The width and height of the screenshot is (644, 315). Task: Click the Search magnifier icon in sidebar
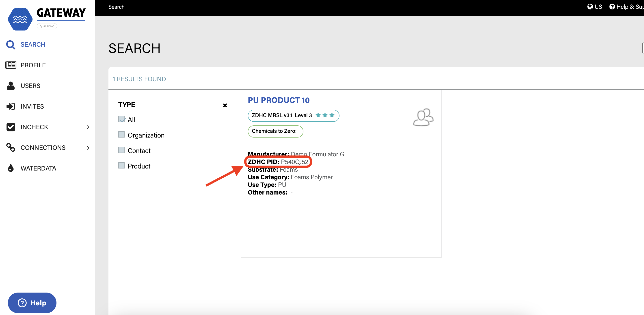(x=11, y=45)
